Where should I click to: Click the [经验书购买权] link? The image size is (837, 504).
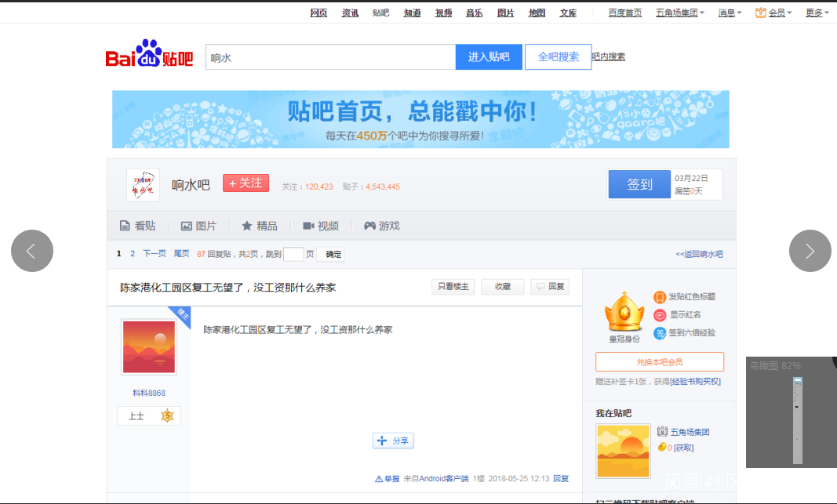[x=696, y=382]
